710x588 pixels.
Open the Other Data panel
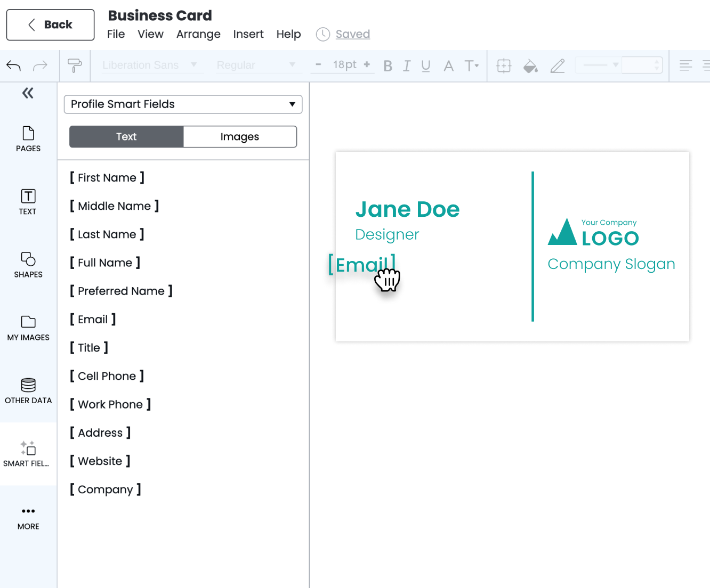tap(28, 391)
